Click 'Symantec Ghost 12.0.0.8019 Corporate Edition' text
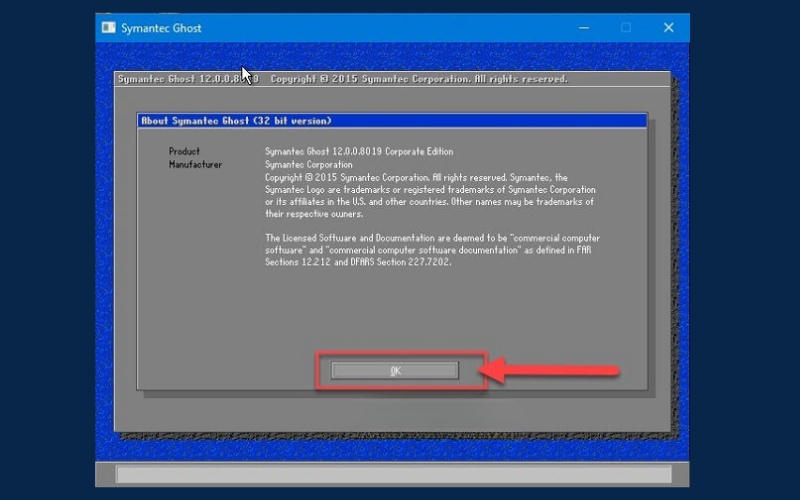Viewport: 800px width, 500px height. click(359, 152)
